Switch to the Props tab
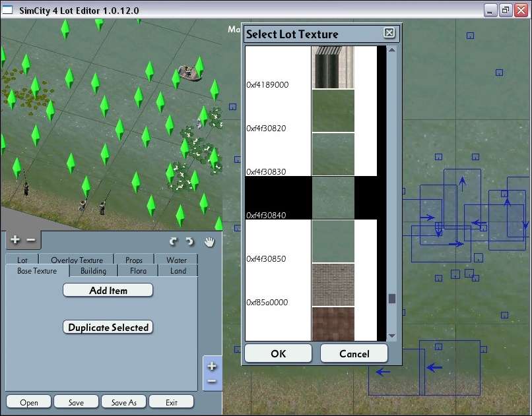 click(134, 259)
